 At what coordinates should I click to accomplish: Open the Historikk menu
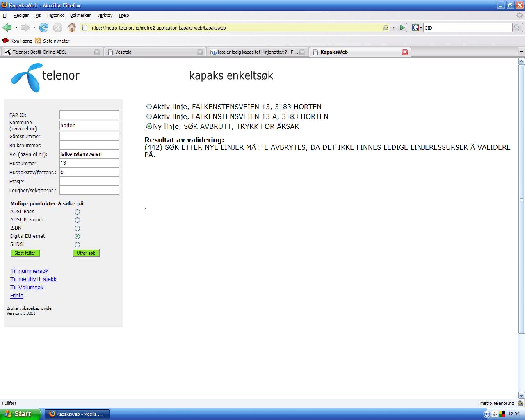(55, 15)
